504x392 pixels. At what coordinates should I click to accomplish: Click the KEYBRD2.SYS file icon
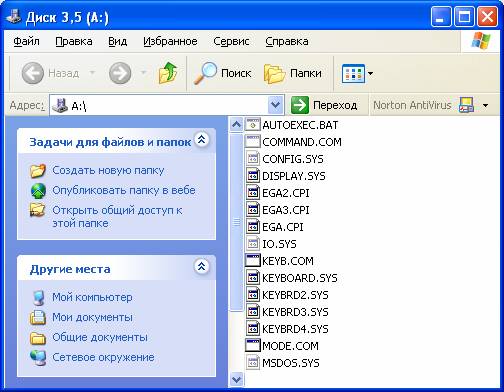[x=252, y=295]
